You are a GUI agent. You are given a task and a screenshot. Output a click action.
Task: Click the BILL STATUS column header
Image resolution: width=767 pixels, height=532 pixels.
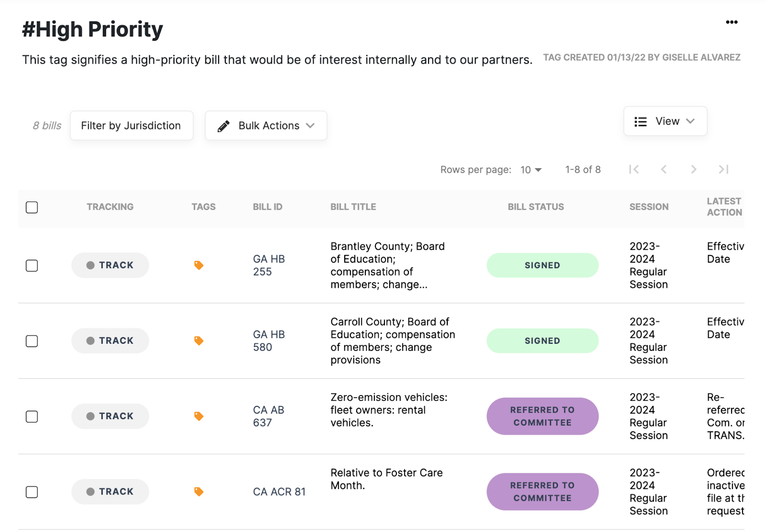[x=535, y=207]
